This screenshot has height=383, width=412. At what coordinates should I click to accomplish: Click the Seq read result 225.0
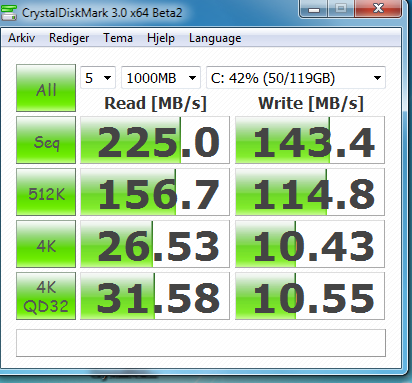click(x=155, y=140)
